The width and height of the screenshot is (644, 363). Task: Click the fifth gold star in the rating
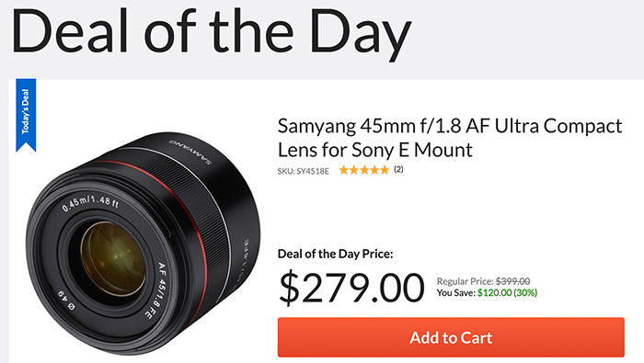point(384,170)
